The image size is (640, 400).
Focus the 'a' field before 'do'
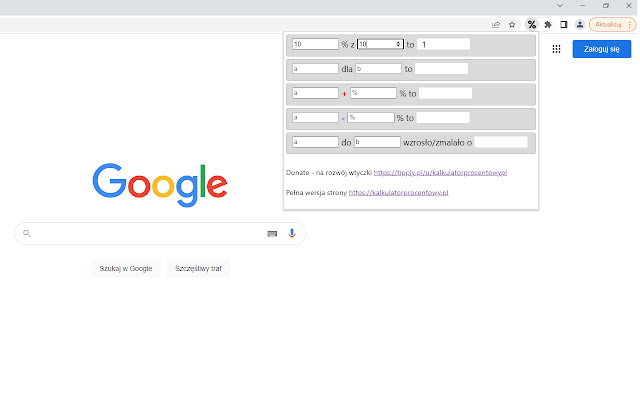[315, 142]
